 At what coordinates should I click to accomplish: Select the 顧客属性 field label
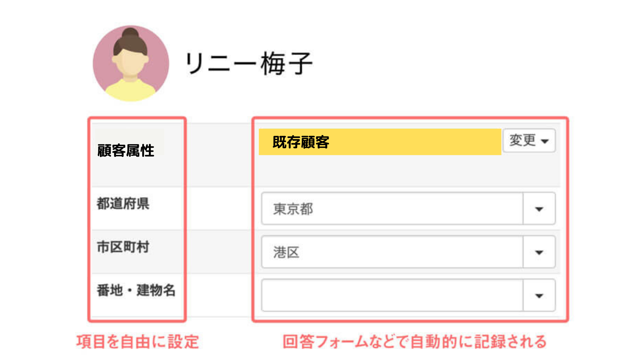coord(126,150)
